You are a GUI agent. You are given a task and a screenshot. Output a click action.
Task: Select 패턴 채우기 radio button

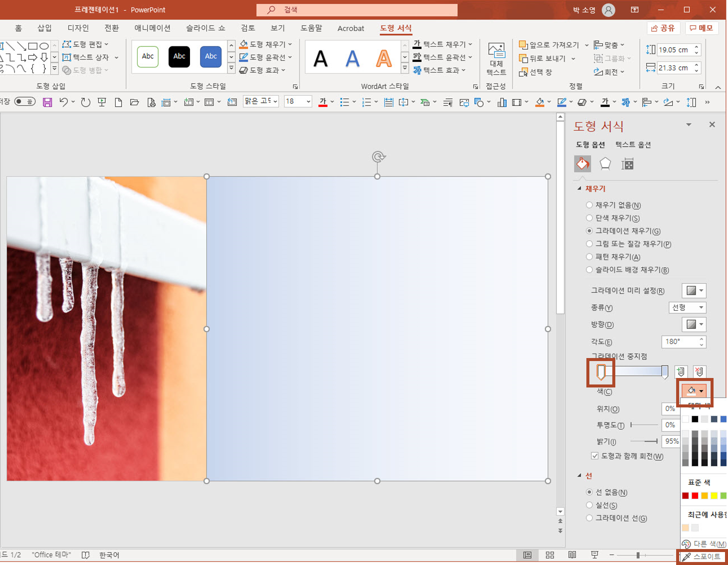pyautogui.click(x=589, y=257)
